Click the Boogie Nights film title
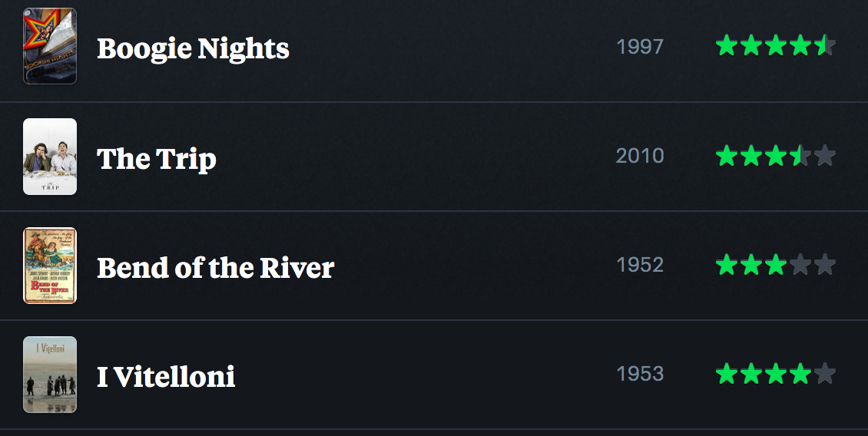 pos(193,48)
